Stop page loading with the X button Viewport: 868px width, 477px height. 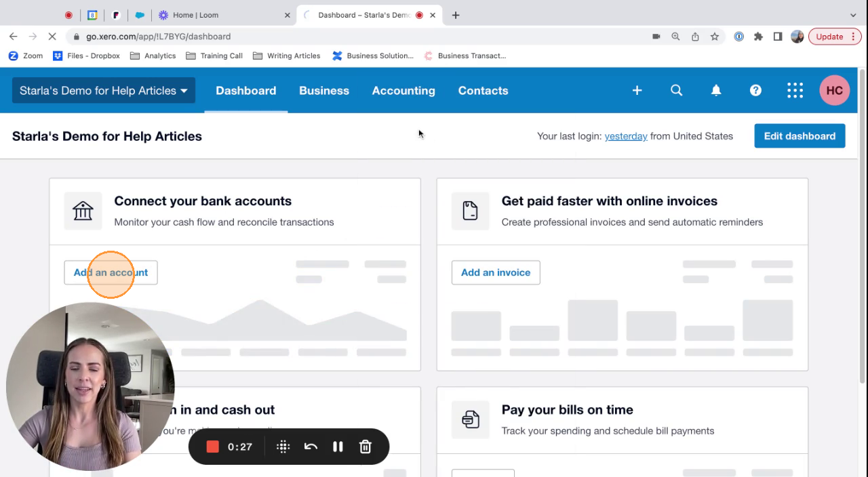coord(52,37)
